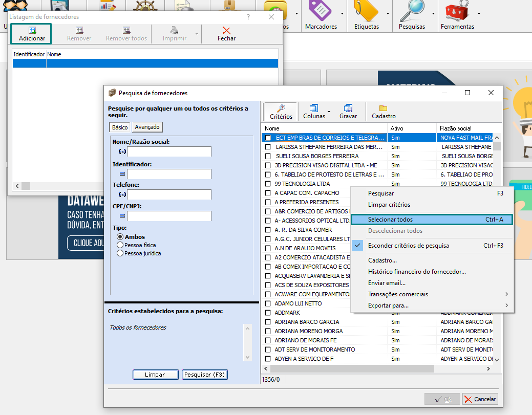Image resolution: width=532 pixels, height=415 pixels.
Task: Open the Ferramentas dropdown arrow
Action: 479,13
